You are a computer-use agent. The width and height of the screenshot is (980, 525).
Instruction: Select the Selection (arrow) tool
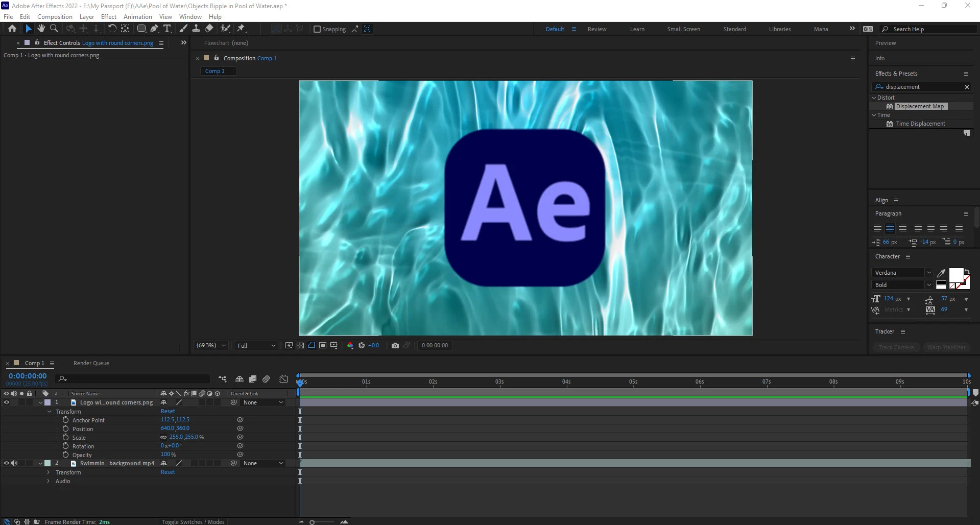29,29
